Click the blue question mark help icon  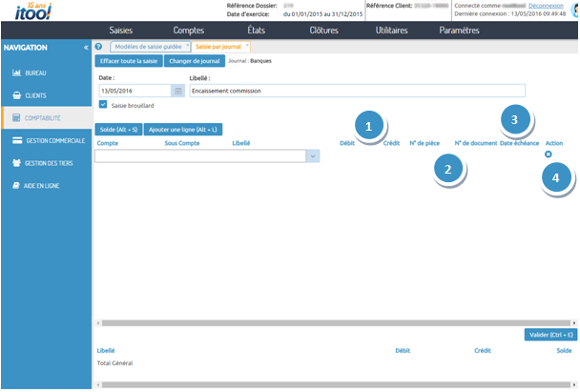coord(99,47)
